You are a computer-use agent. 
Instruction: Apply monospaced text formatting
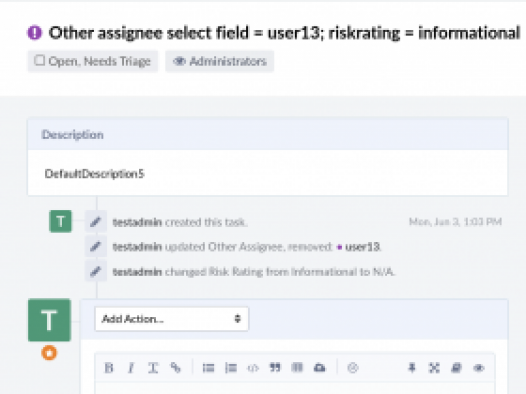153,368
